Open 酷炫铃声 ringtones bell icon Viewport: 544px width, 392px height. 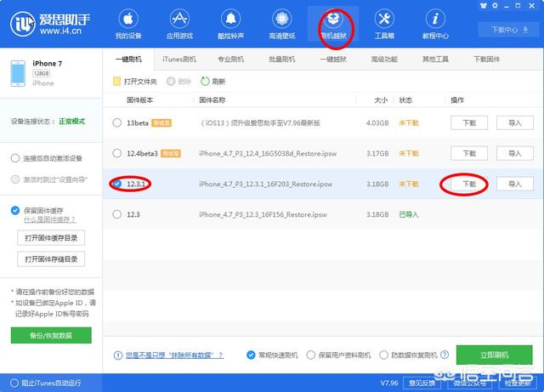tap(230, 19)
